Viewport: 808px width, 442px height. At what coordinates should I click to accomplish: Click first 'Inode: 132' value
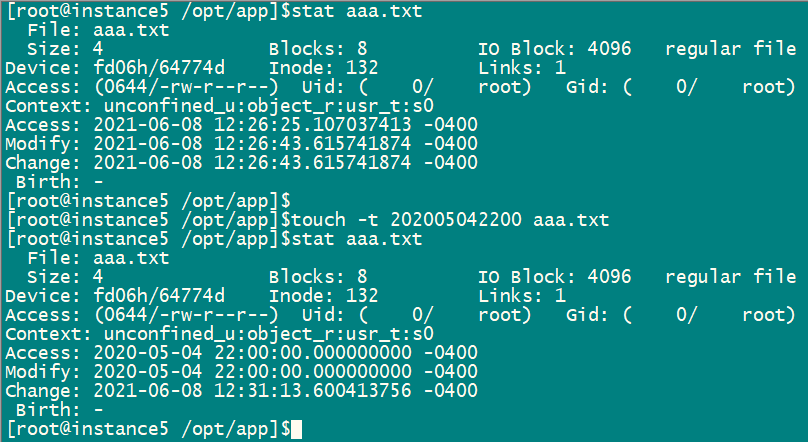(324, 68)
